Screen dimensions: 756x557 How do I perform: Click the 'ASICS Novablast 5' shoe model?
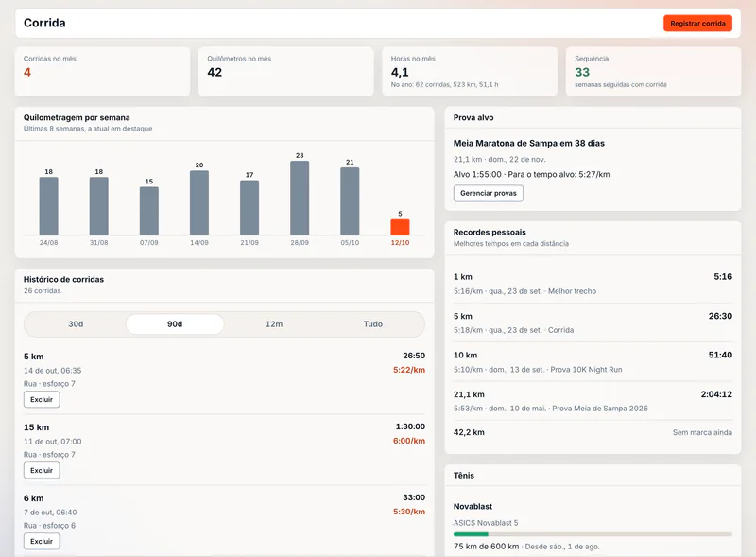pyautogui.click(x=486, y=523)
